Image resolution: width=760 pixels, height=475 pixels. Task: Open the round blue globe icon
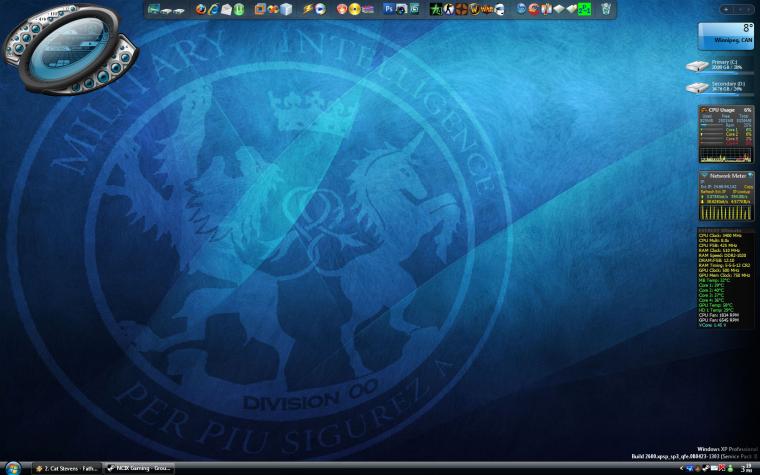coord(521,9)
